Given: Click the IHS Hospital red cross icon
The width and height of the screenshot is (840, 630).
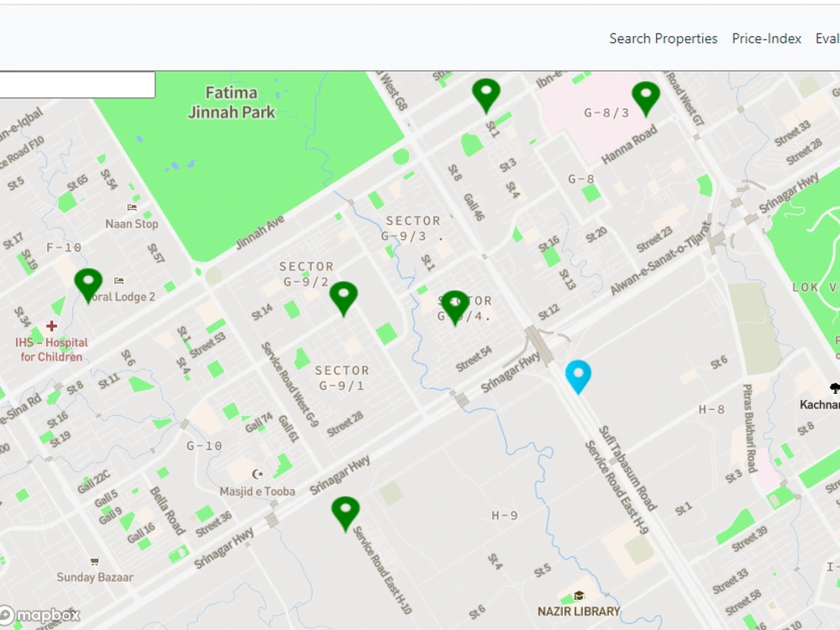Looking at the screenshot, I should tap(51, 326).
